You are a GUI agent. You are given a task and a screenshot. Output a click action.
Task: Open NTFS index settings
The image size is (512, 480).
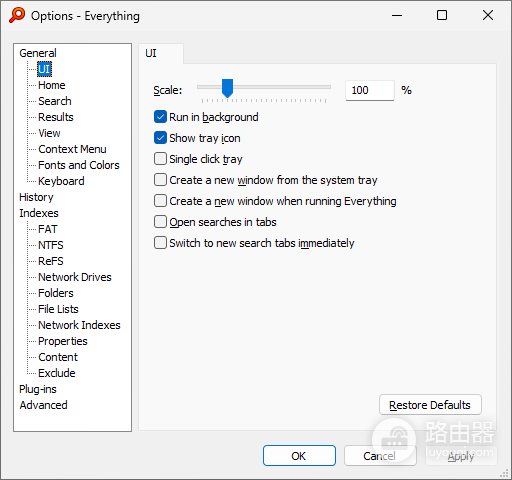pyautogui.click(x=51, y=245)
